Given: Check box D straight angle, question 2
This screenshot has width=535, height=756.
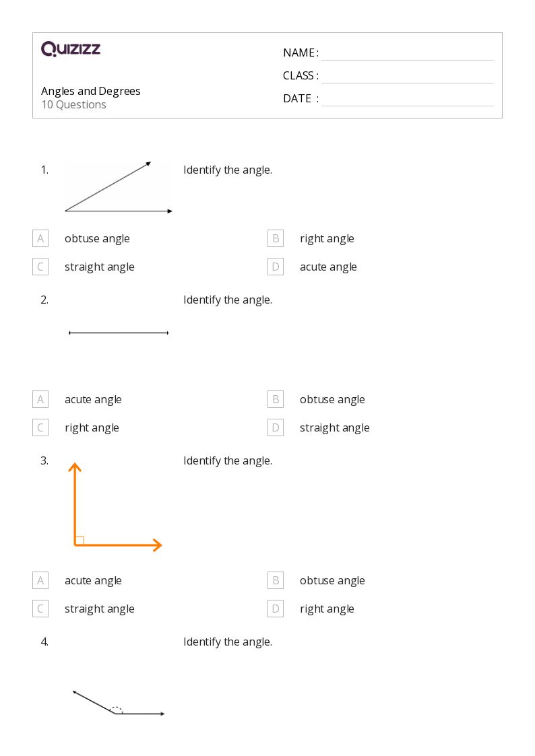Looking at the screenshot, I should click(x=276, y=427).
